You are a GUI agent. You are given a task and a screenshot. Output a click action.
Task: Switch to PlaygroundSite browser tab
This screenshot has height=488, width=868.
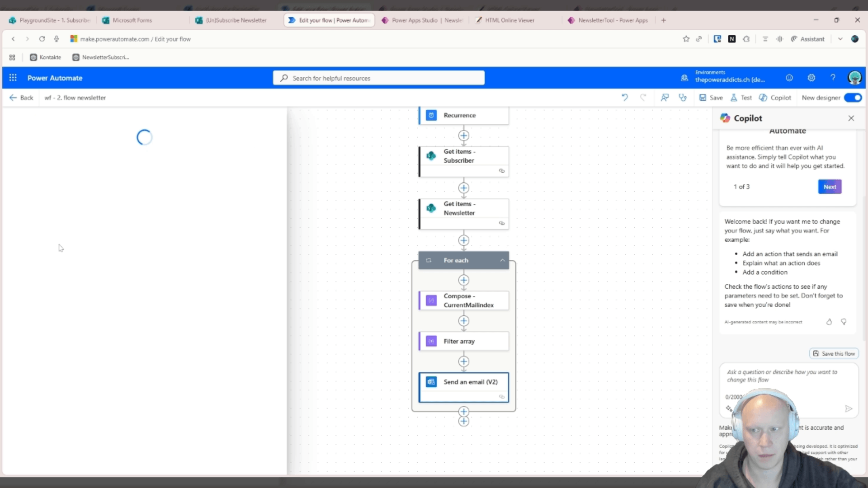[x=50, y=20]
